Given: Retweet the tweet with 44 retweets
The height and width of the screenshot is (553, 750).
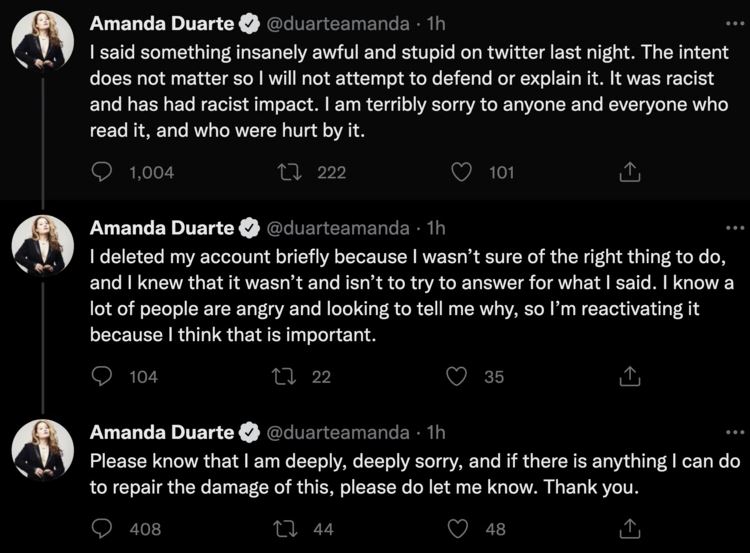Looking at the screenshot, I should tap(291, 528).
